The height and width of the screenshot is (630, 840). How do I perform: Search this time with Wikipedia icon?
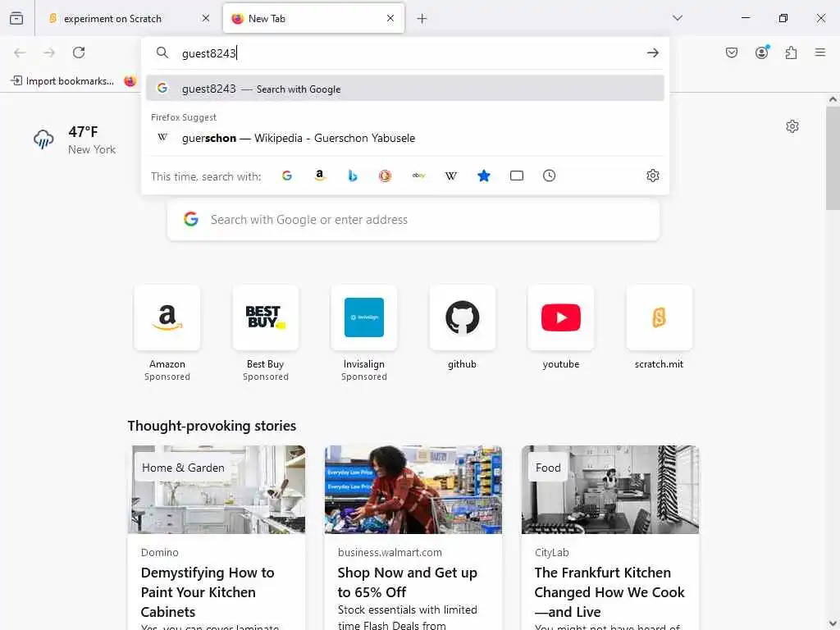pyautogui.click(x=451, y=176)
